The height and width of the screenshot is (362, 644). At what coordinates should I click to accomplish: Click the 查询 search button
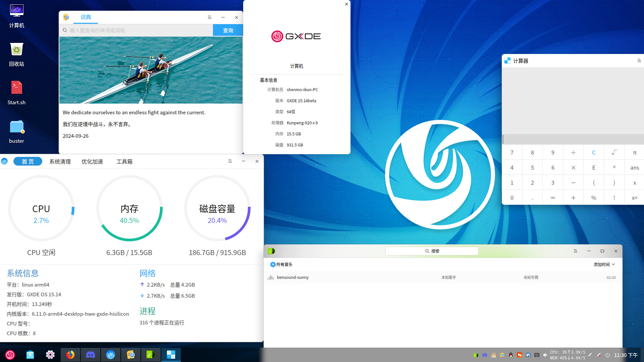[x=228, y=30]
